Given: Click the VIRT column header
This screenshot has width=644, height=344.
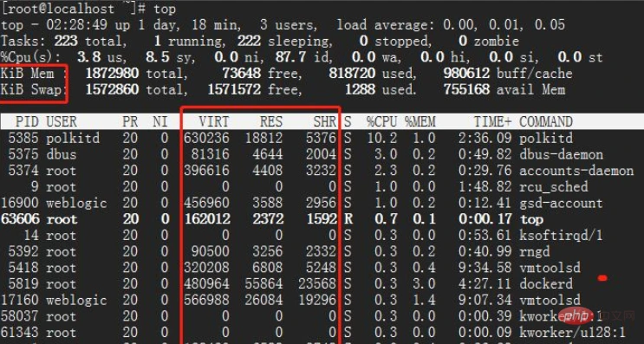Looking at the screenshot, I should (214, 121).
